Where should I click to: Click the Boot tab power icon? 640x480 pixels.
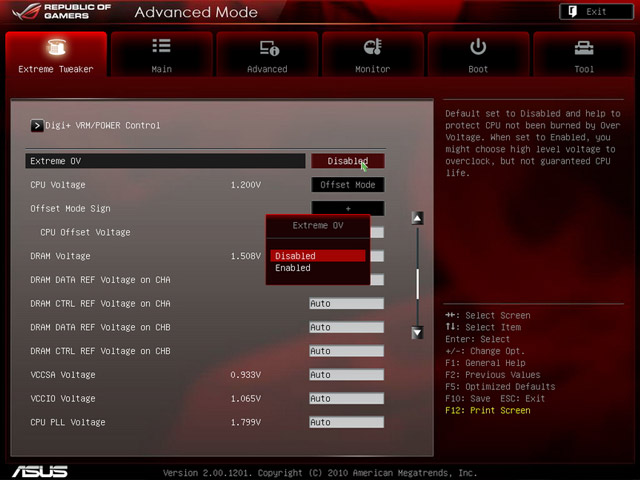[478, 47]
